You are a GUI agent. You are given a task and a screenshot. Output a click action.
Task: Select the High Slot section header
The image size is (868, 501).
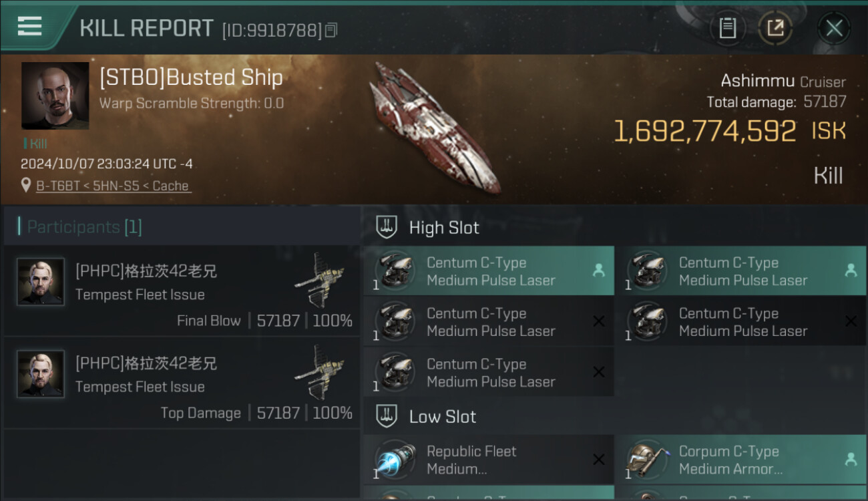[x=444, y=228]
